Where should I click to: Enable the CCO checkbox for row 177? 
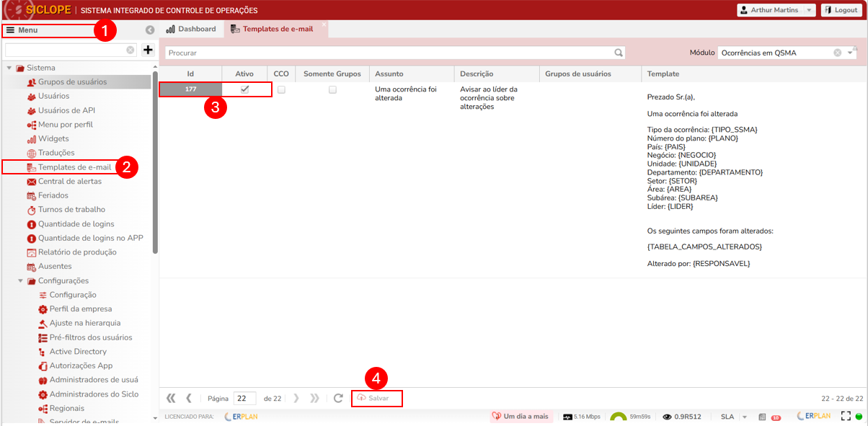[281, 89]
